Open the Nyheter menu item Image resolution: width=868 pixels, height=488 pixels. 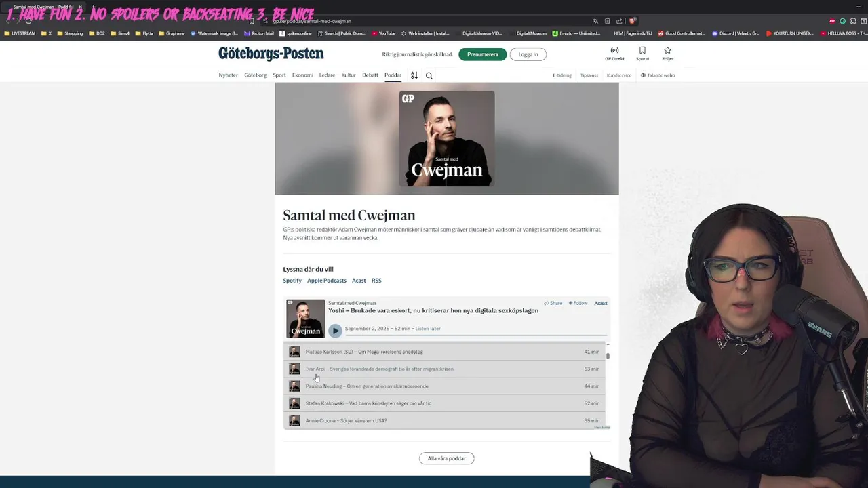pos(228,75)
